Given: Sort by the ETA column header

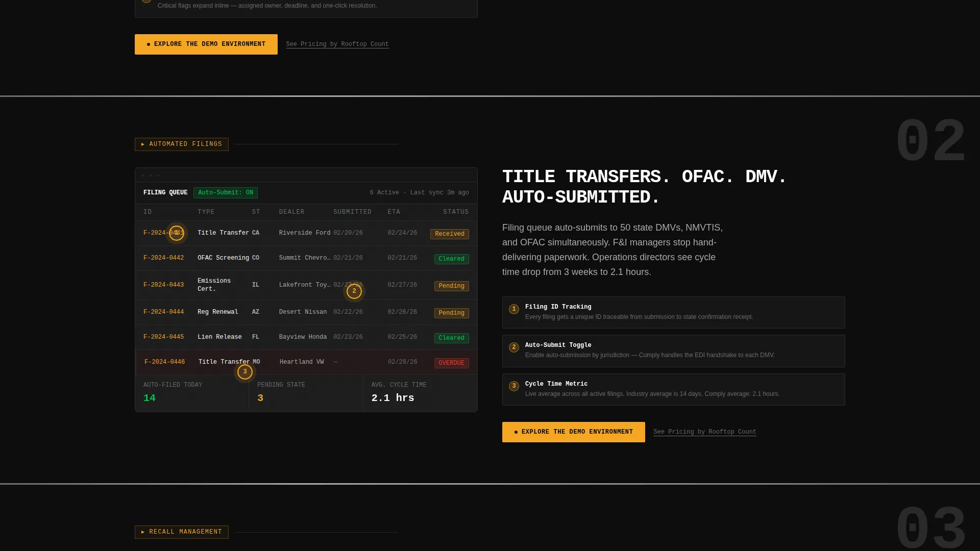Looking at the screenshot, I should click(394, 212).
